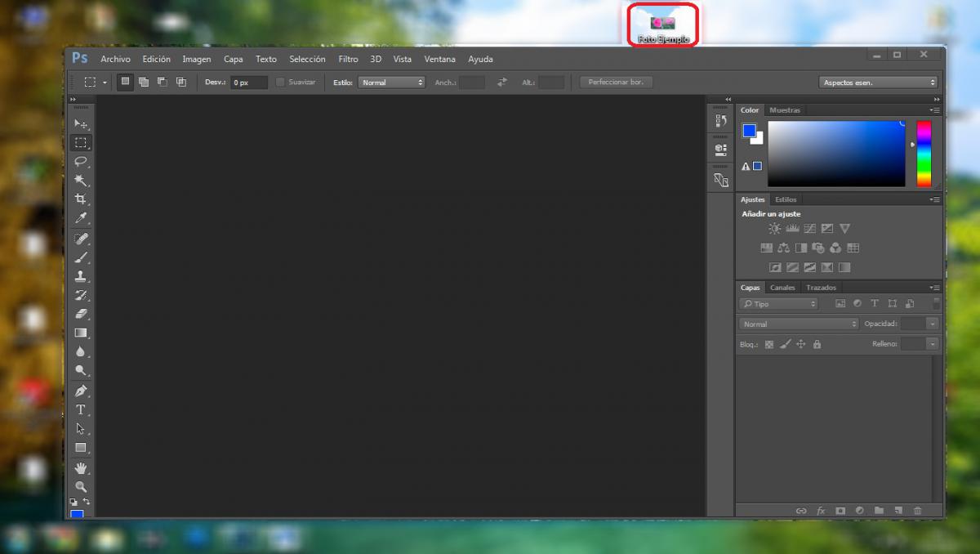This screenshot has width=980, height=554.
Task: Click the rainbow hue slider strip
Action: [924, 154]
